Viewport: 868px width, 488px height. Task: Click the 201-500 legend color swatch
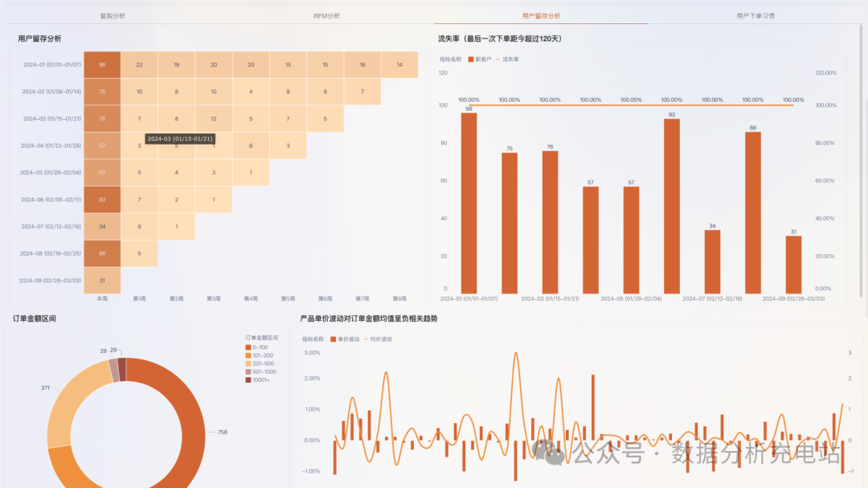click(248, 363)
